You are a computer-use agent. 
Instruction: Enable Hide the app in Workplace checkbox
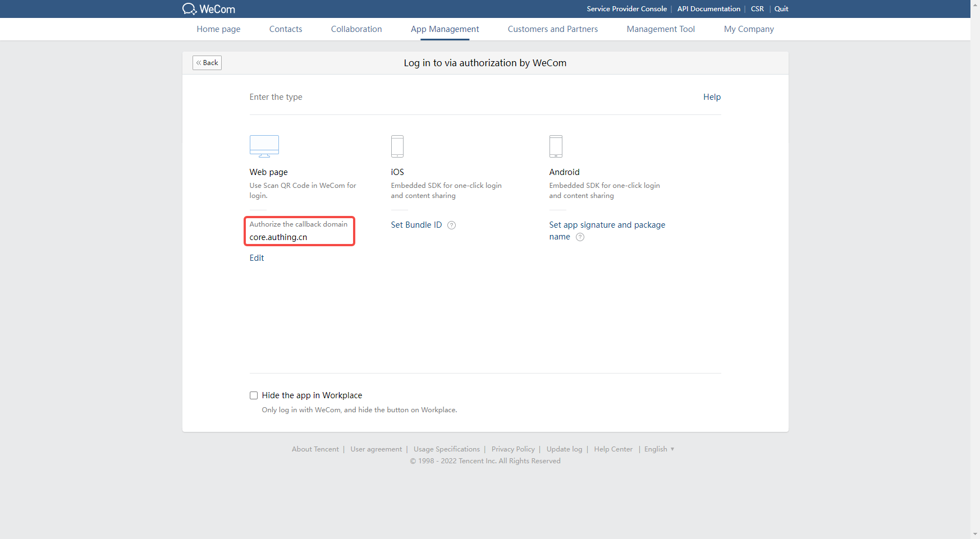254,395
